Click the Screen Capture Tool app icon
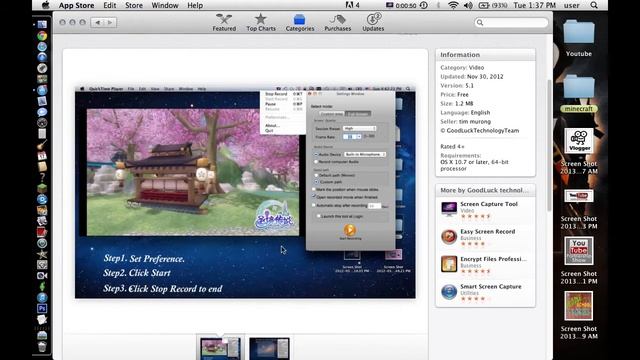The image size is (640, 360). 449,209
